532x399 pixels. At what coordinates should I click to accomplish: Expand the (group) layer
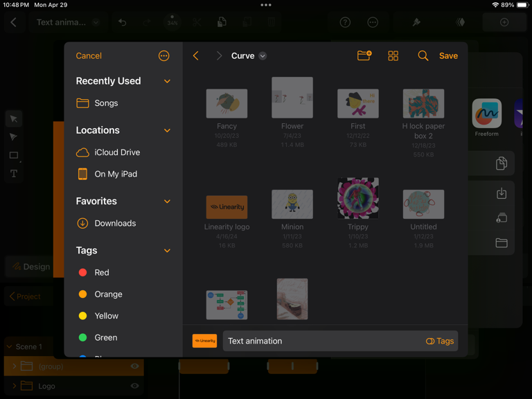[x=15, y=366]
